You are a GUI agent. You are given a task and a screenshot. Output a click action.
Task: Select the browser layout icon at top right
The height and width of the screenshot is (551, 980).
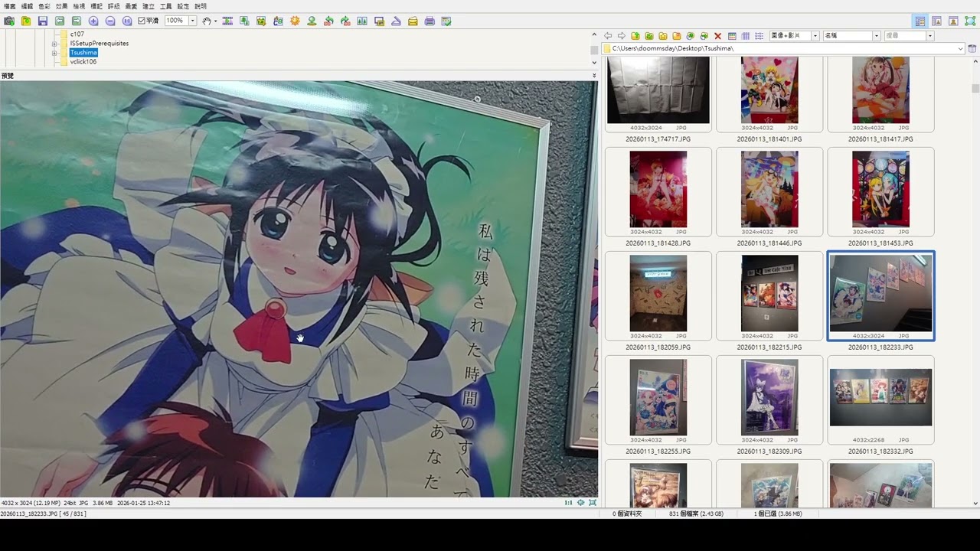920,21
